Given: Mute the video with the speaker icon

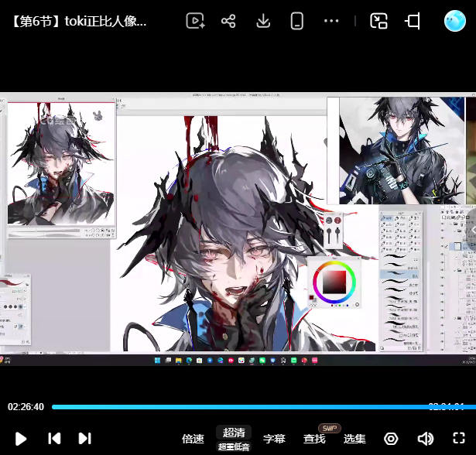Looking at the screenshot, I should click(425, 439).
